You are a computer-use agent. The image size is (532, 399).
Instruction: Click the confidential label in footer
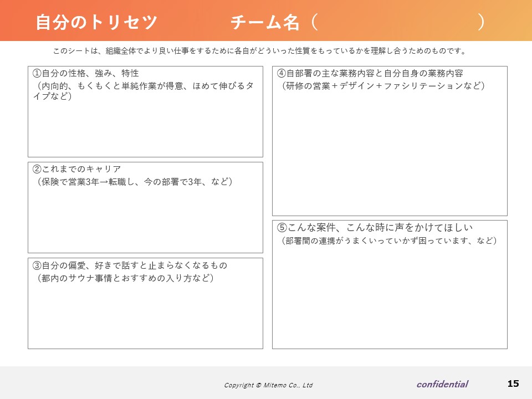442,384
